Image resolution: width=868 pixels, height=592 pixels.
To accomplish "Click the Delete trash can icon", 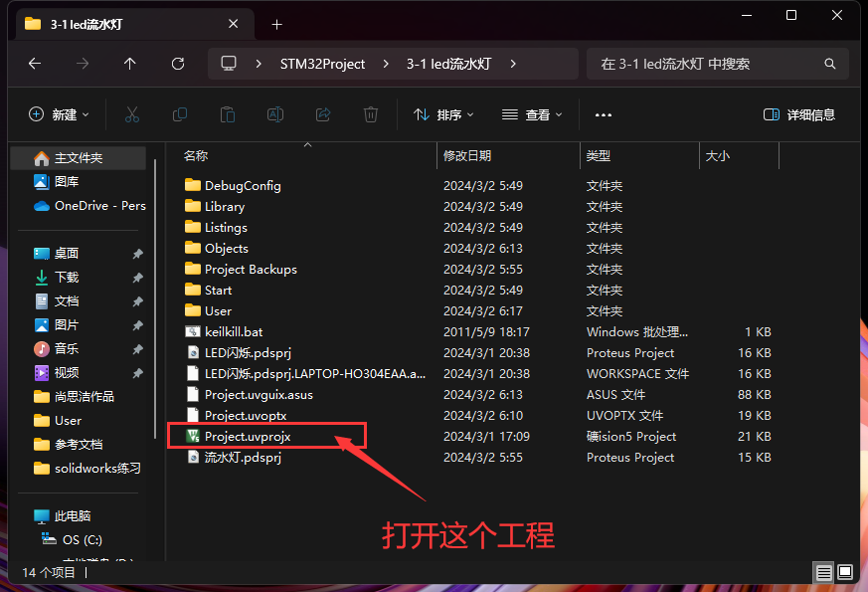I will coord(370,114).
